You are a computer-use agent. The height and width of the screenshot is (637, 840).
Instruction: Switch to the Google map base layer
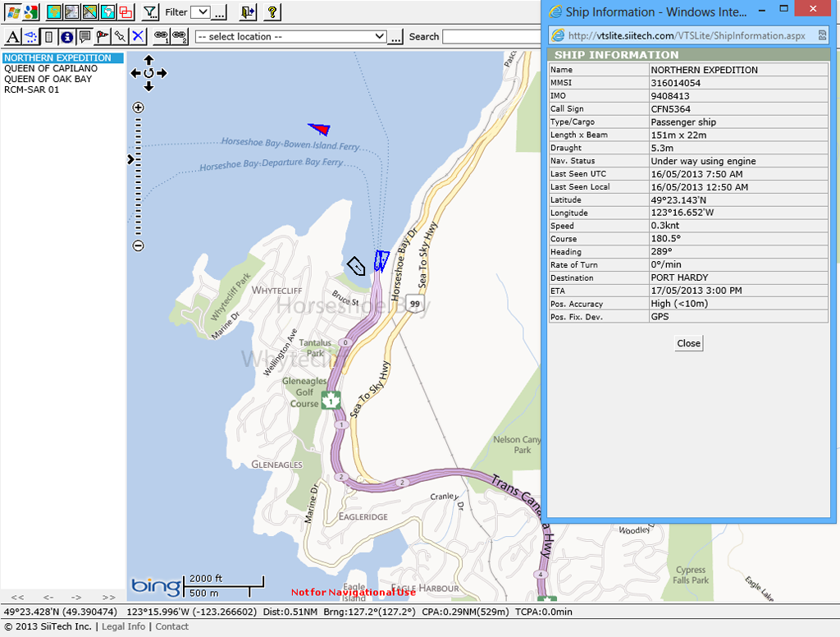[31, 11]
